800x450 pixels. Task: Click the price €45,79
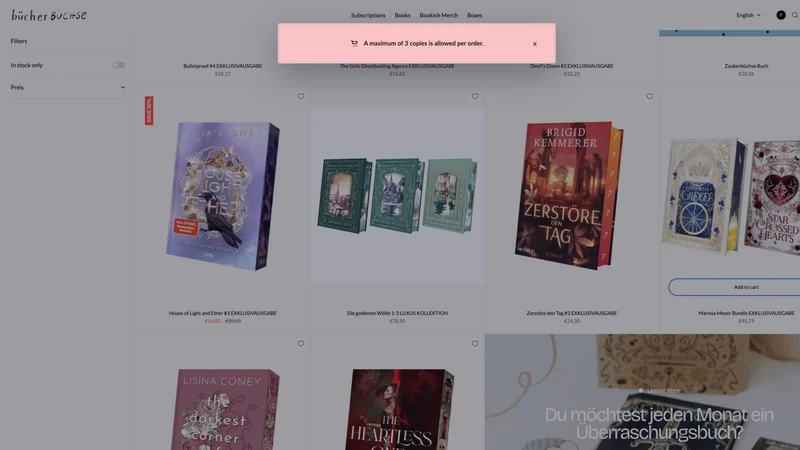tap(746, 321)
